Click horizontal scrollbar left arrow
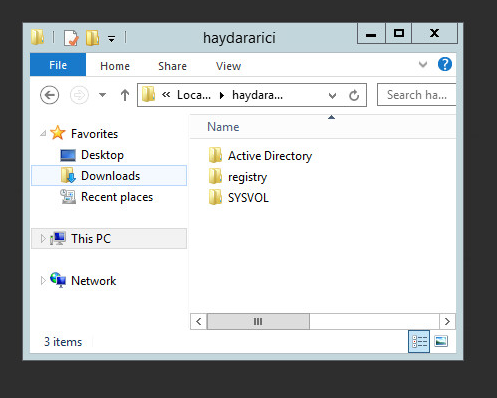 [x=199, y=321]
